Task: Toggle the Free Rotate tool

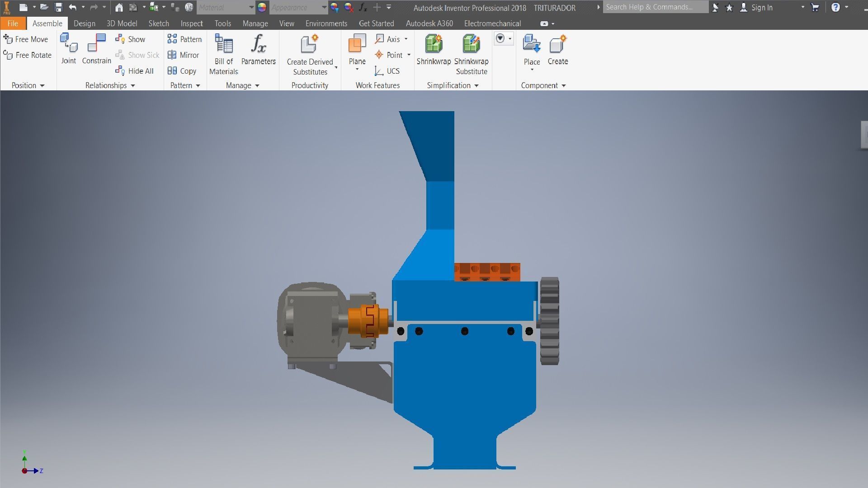Action: [x=27, y=55]
